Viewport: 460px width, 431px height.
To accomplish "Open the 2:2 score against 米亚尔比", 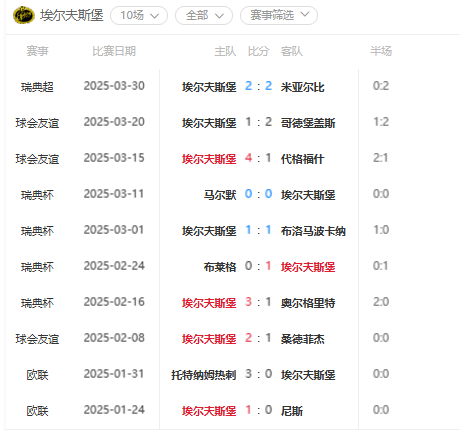I will [x=259, y=86].
